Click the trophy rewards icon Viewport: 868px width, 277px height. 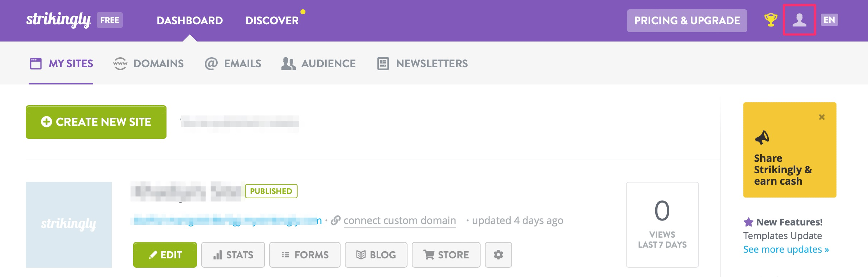click(x=771, y=20)
